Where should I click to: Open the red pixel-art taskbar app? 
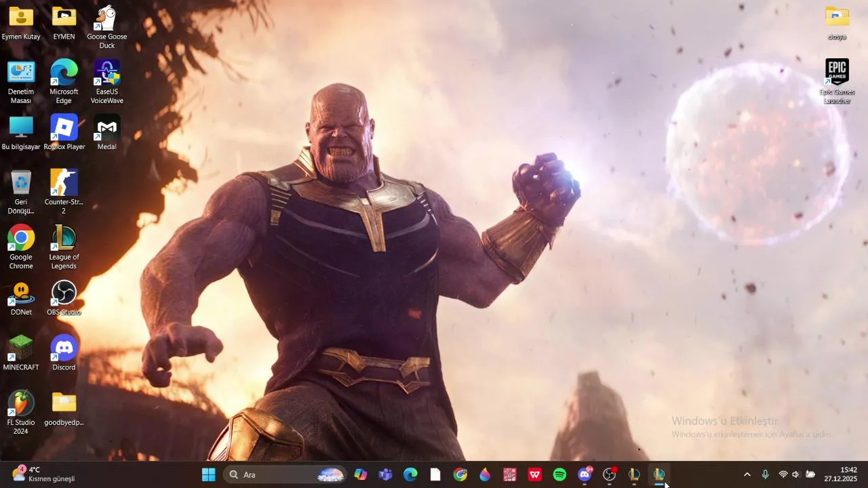tap(510, 474)
